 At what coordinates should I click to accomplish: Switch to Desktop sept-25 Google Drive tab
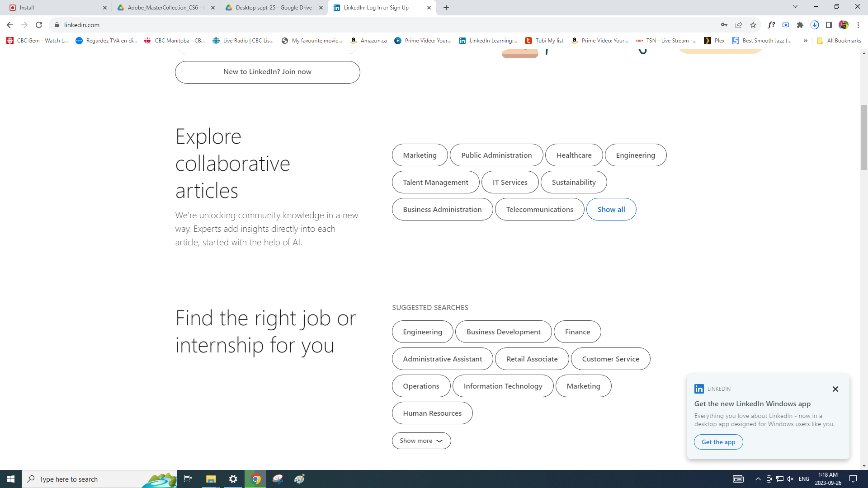point(273,8)
